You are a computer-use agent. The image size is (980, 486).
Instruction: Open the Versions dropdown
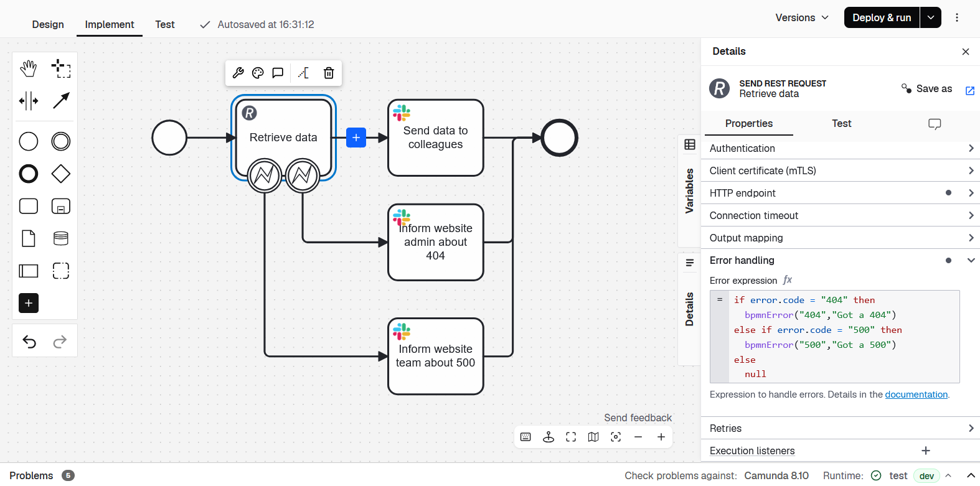802,17
